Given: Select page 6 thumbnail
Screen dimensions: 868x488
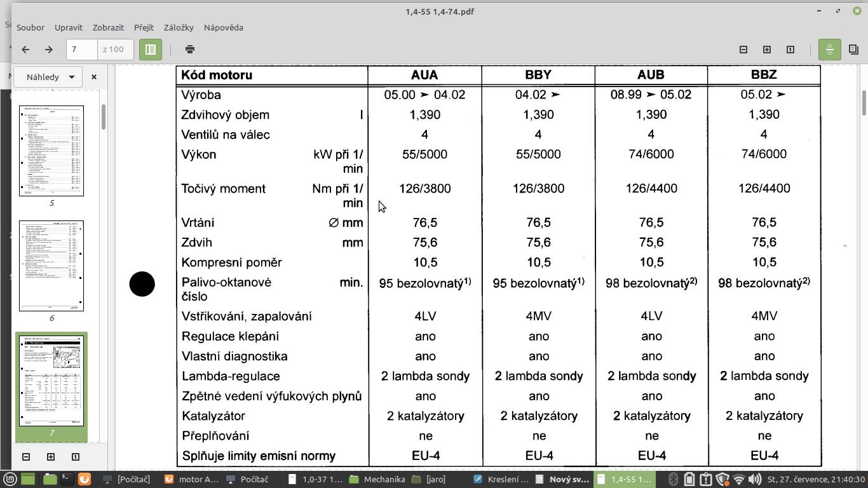Looking at the screenshot, I should point(51,266).
